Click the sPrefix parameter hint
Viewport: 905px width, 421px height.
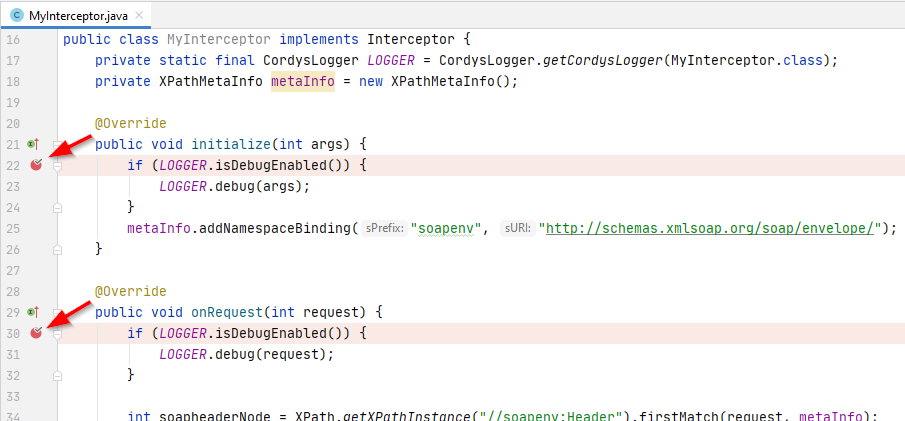coord(383,228)
